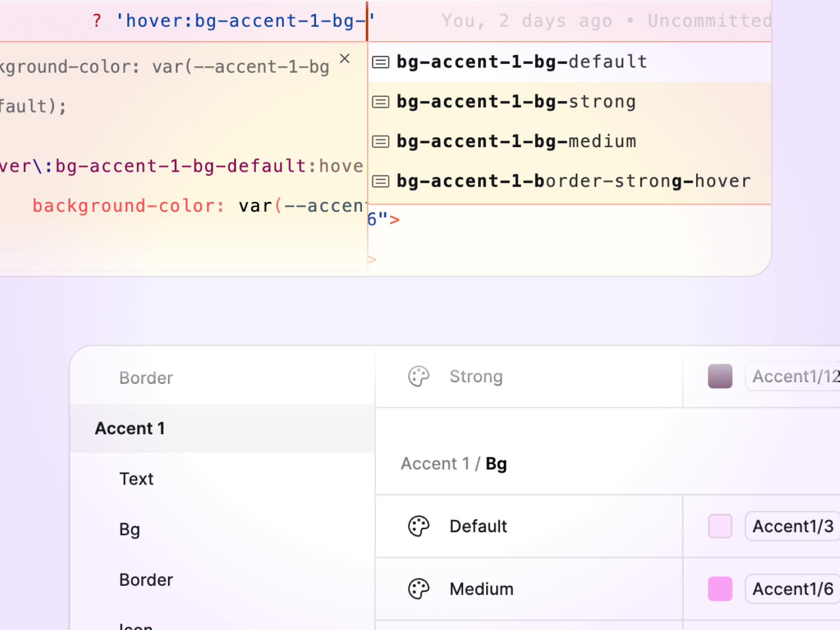Click the Default token name
The image size is (840, 630).
point(479,526)
